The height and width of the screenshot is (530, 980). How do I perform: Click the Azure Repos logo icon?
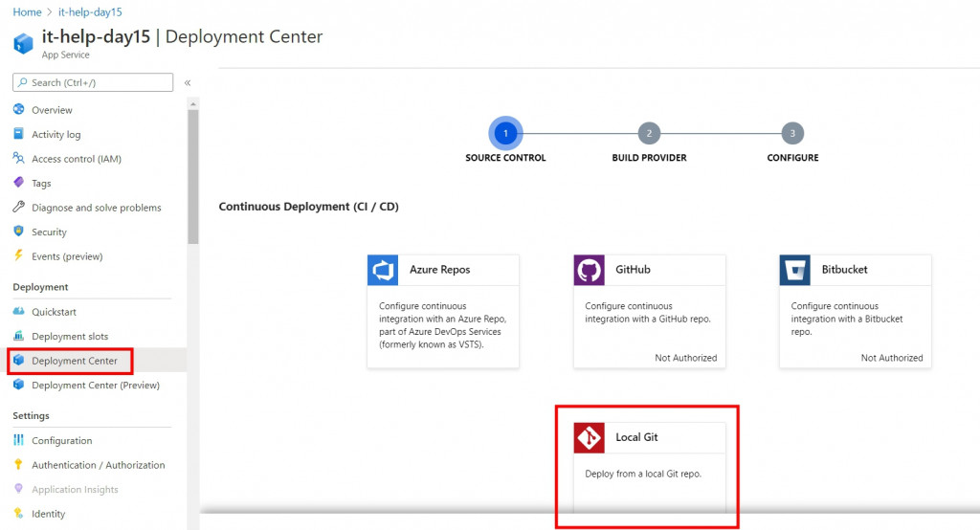[x=383, y=270]
